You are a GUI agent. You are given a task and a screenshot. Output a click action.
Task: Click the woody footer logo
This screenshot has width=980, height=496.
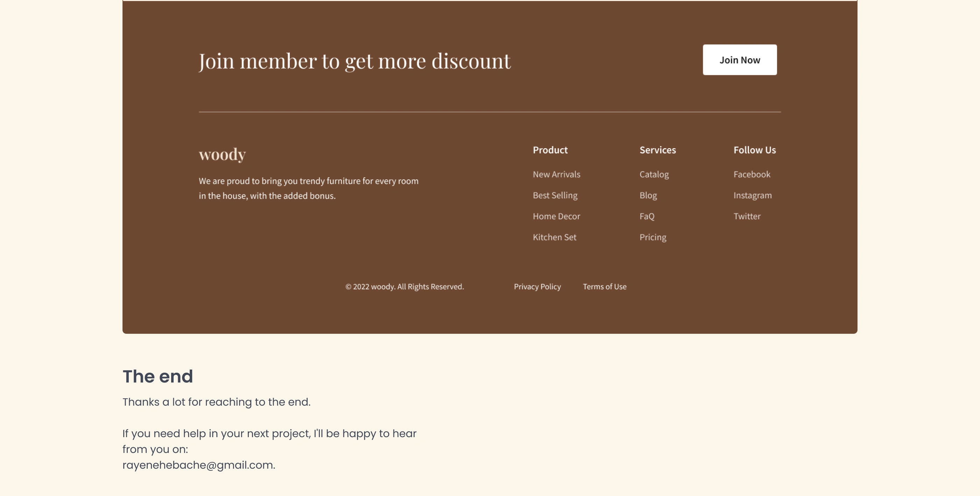click(x=222, y=154)
